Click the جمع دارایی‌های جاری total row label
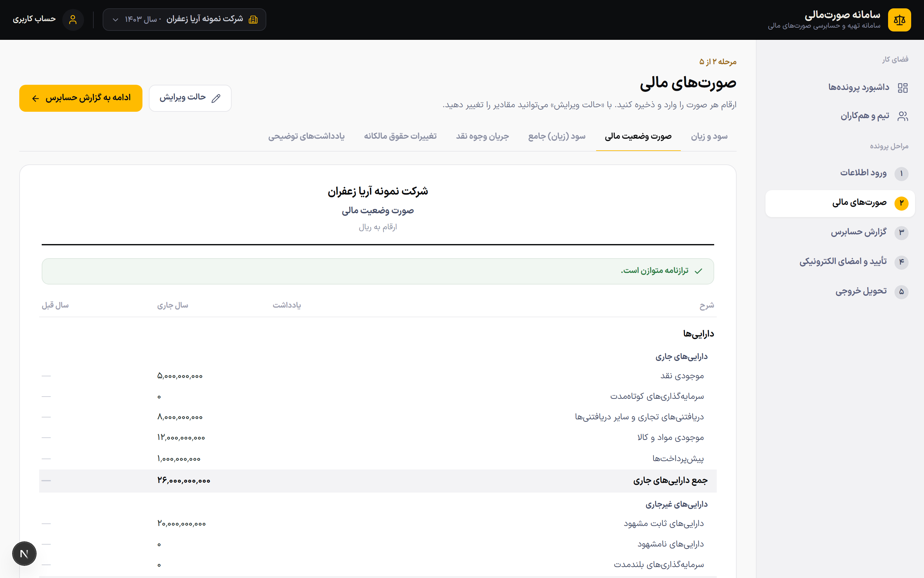924x578 pixels. 671,480
